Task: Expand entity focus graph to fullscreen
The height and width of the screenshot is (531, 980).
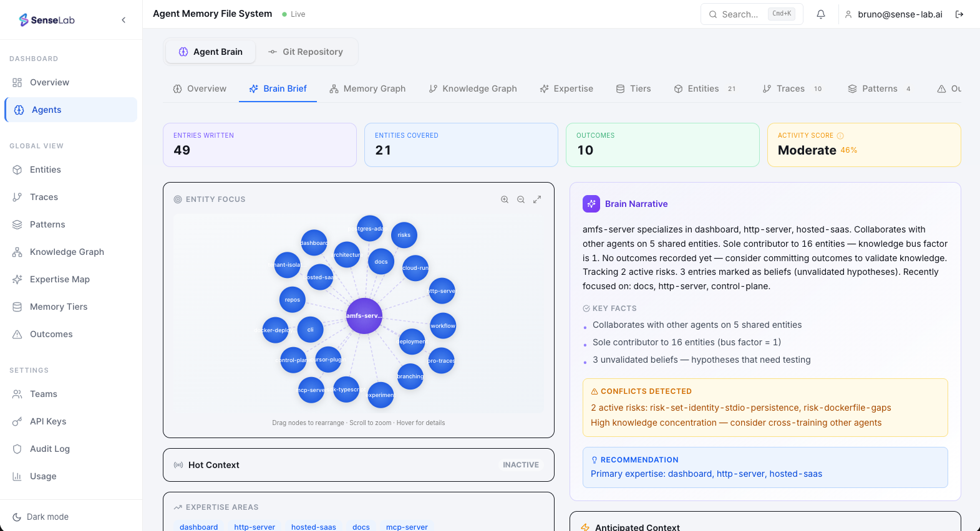Action: 537,199
